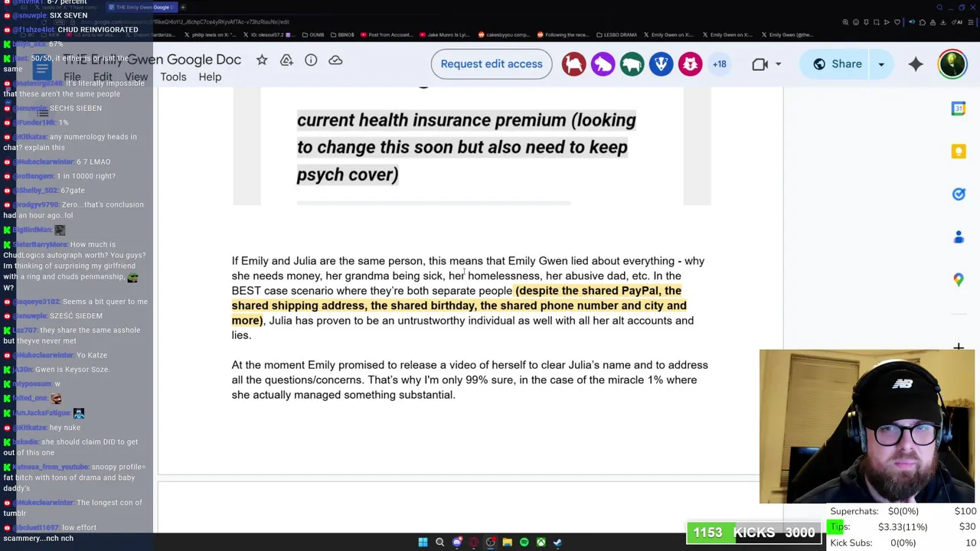
Task: Expand the Share options dropdown arrow
Action: tap(881, 64)
